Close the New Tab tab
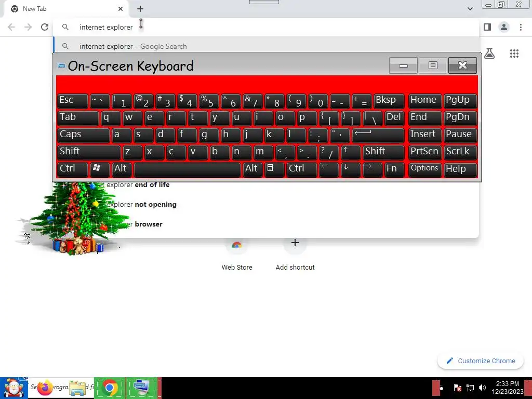The height and width of the screenshot is (399, 532). pyautogui.click(x=121, y=9)
